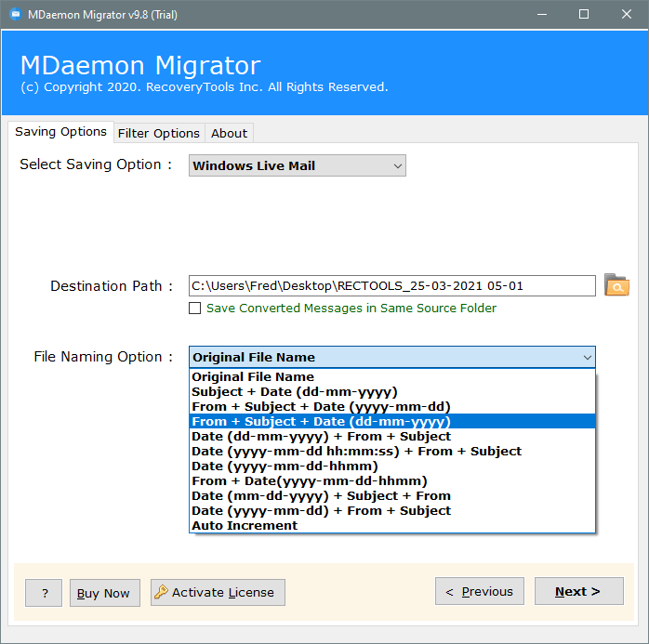Click the Buy Now button

(x=105, y=593)
